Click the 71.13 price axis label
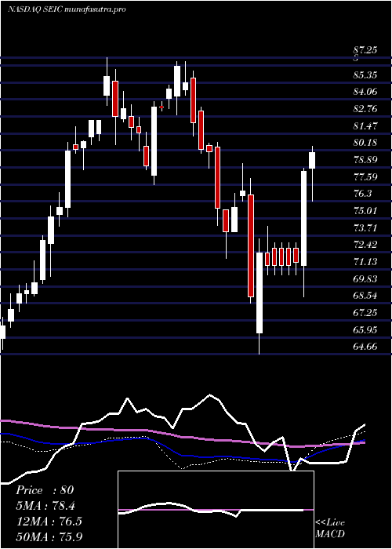The height and width of the screenshot is (549, 392). [365, 261]
